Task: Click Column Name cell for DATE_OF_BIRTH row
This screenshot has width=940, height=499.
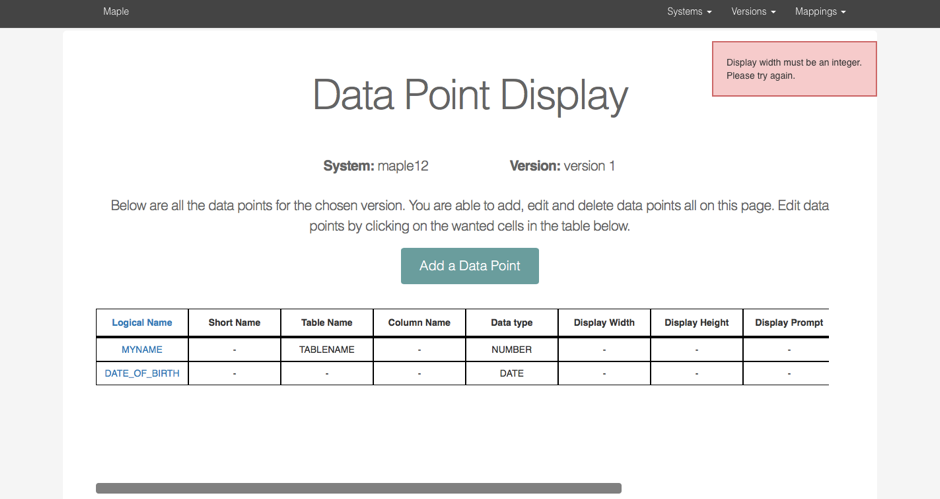Action: [x=419, y=373]
